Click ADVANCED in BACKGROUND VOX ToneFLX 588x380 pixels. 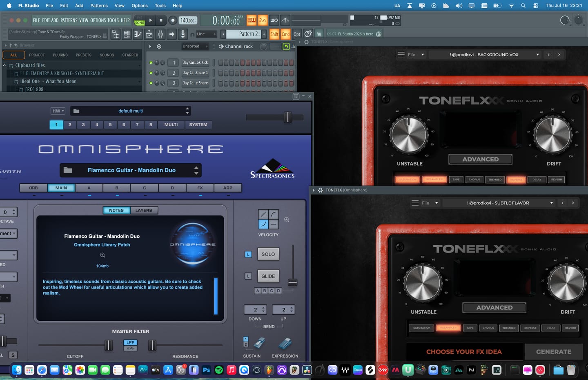pyautogui.click(x=480, y=160)
